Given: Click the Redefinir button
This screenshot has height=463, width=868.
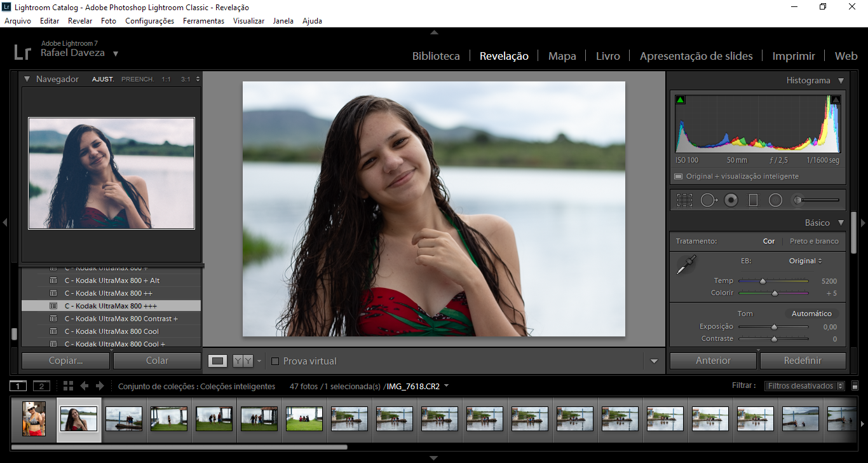Looking at the screenshot, I should click(803, 361).
